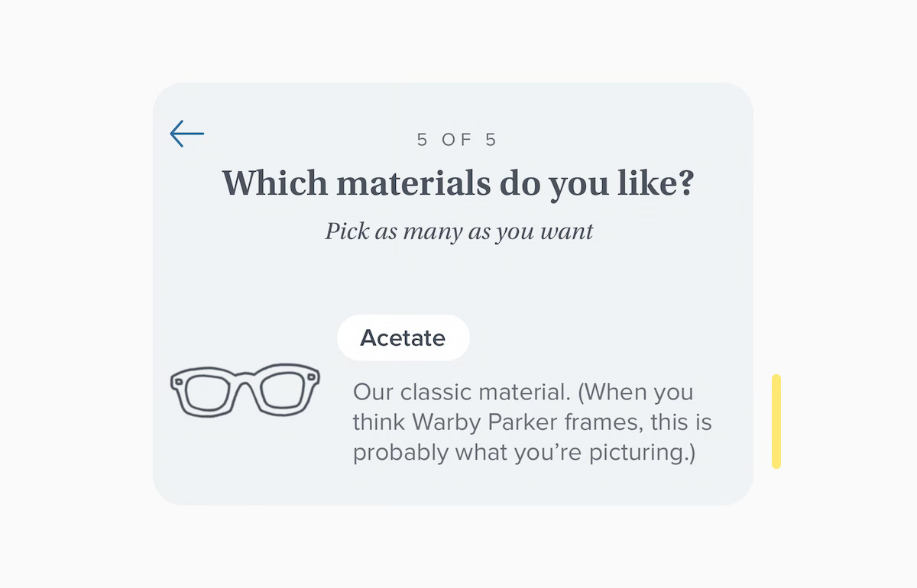917x588 pixels.
Task: Click the '5 OF 5' step indicator
Action: pyautogui.click(x=457, y=140)
